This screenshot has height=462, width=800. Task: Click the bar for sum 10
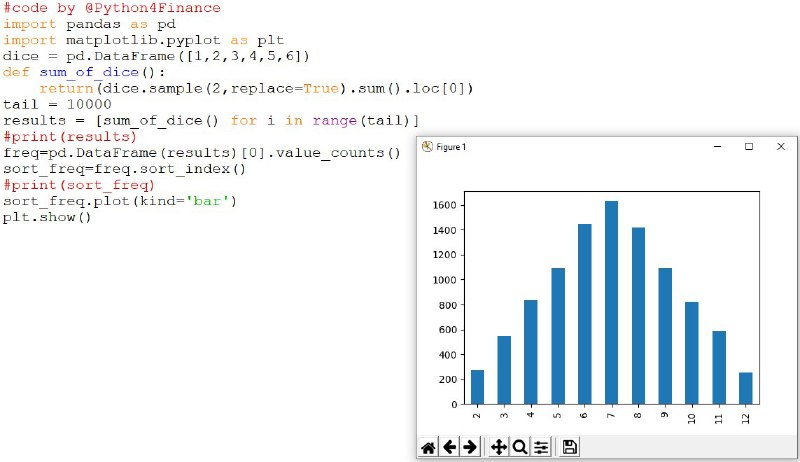click(x=692, y=353)
